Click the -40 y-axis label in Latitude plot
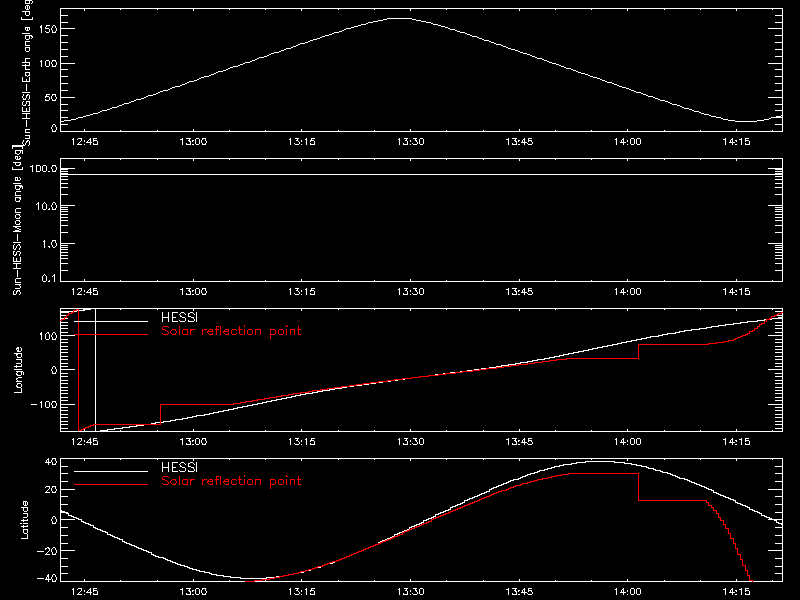800x600 pixels. click(47, 579)
